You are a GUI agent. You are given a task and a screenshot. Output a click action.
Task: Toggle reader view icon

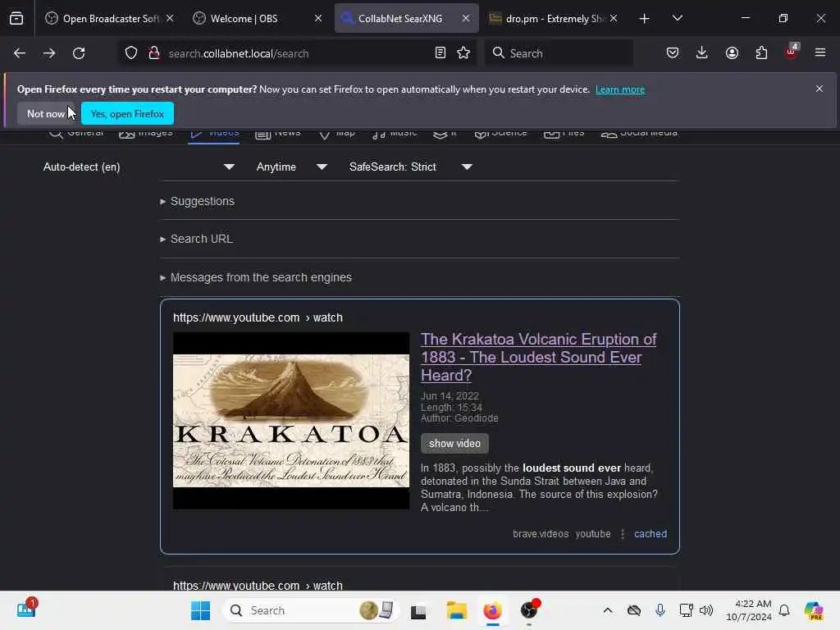pyautogui.click(x=441, y=52)
